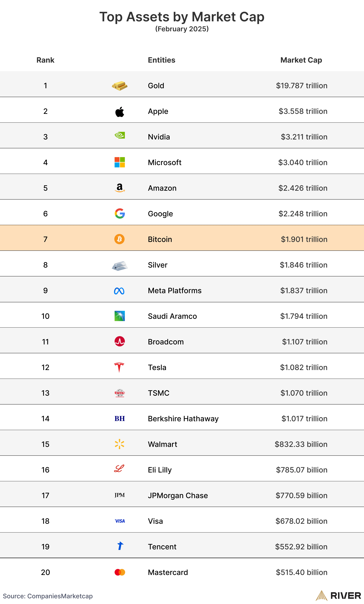Click the '$1.107 trillion' value

pyautogui.click(x=305, y=342)
